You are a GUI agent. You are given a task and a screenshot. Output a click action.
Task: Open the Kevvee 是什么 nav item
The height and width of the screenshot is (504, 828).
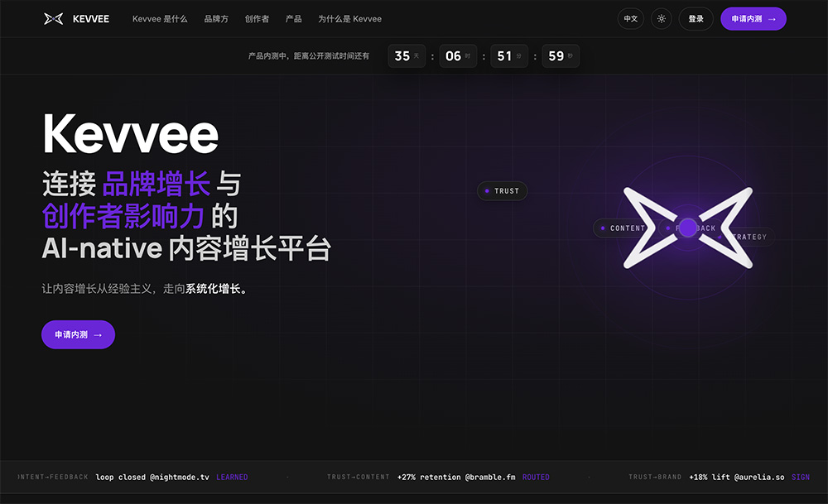click(x=160, y=19)
